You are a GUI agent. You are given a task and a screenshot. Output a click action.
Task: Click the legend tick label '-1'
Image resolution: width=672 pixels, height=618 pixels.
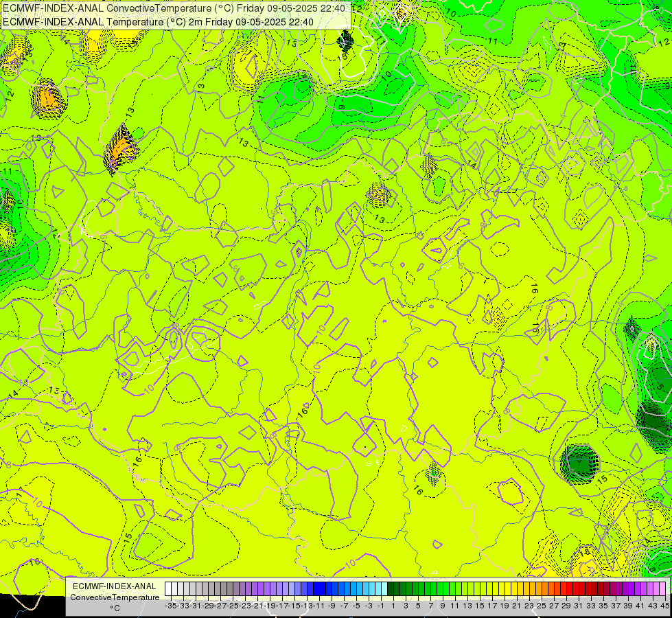pos(380,606)
